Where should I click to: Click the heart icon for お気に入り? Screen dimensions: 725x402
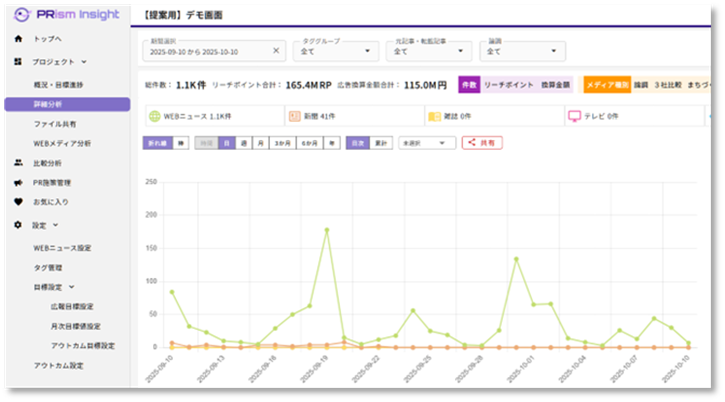click(18, 201)
